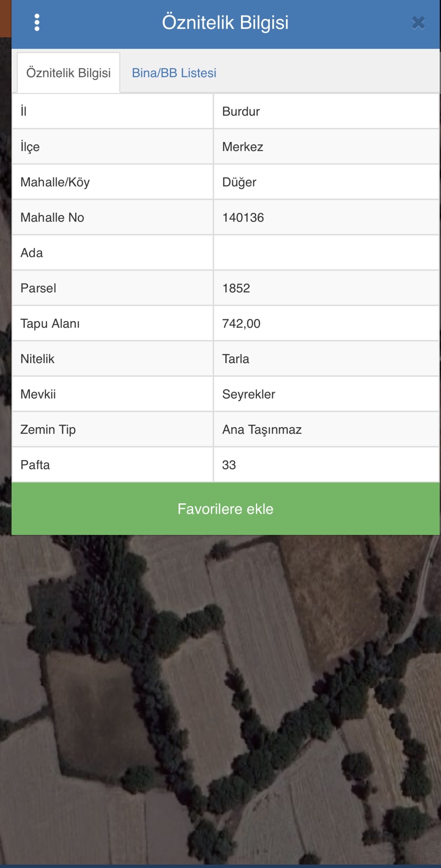Click the Mahalle No 140136 value
The image size is (441, 868).
pyautogui.click(x=243, y=218)
